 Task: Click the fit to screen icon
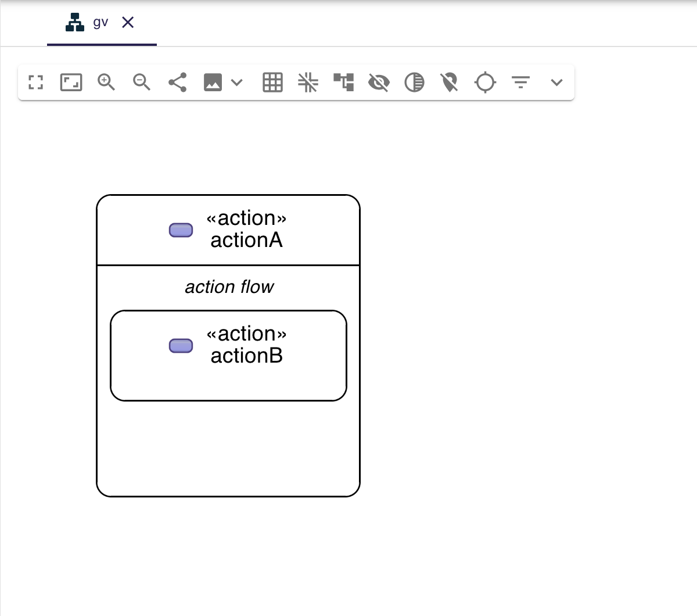(71, 83)
